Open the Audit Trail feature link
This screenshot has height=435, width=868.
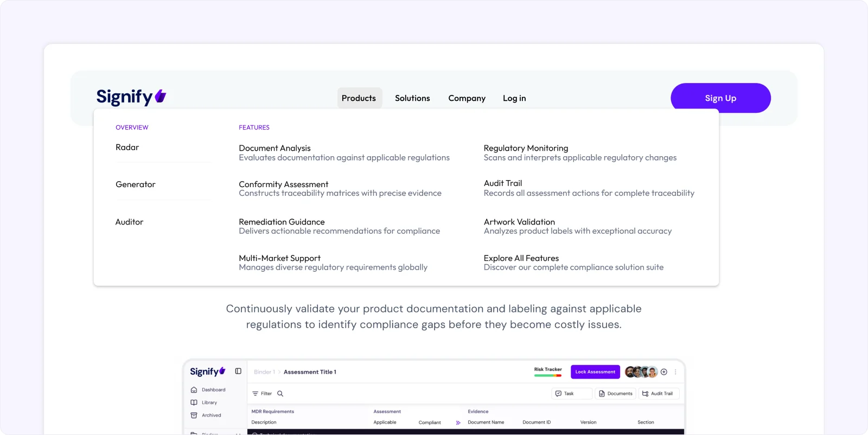coord(589,188)
